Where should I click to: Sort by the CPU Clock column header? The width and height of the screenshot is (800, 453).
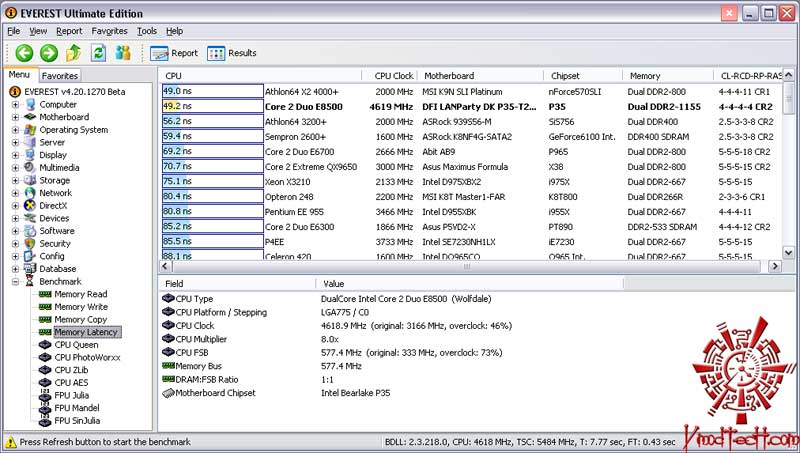pos(389,76)
